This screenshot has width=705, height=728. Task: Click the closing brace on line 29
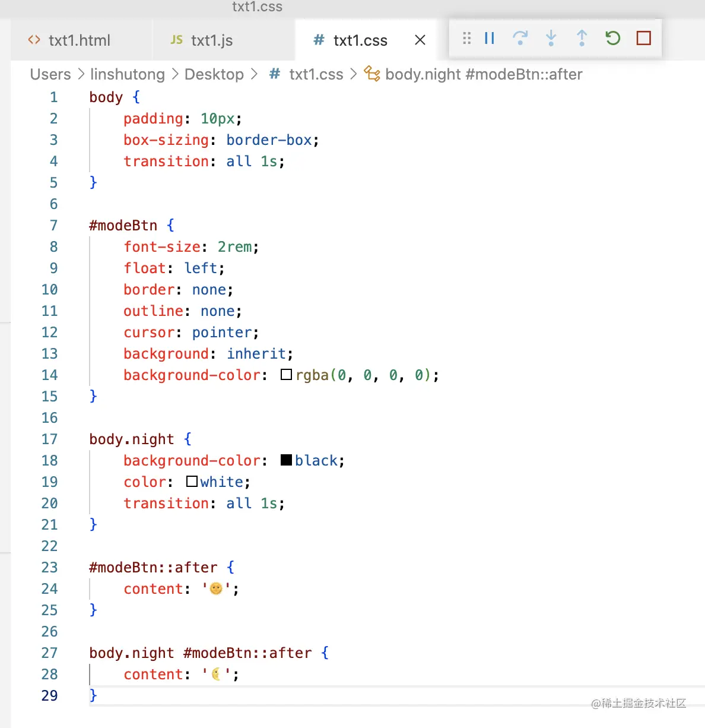[93, 695]
